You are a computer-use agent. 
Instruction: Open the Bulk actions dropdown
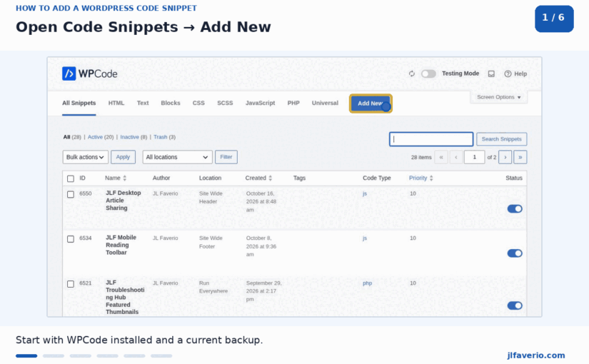pos(85,157)
